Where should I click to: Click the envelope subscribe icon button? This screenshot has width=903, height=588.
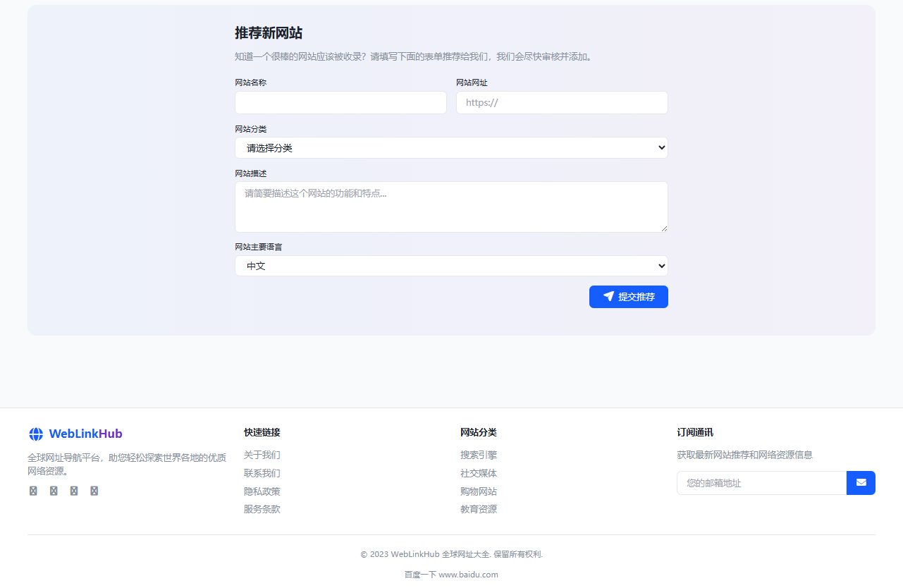[861, 483]
